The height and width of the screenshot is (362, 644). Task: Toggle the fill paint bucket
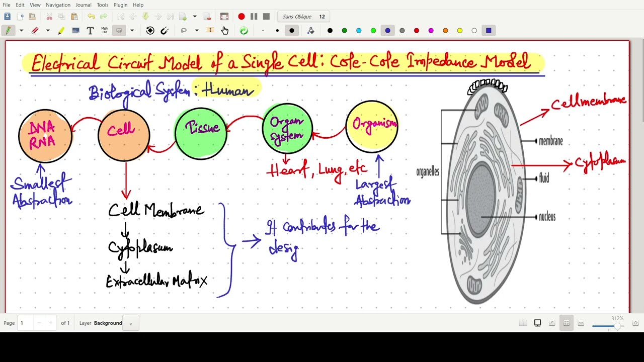pos(311,31)
